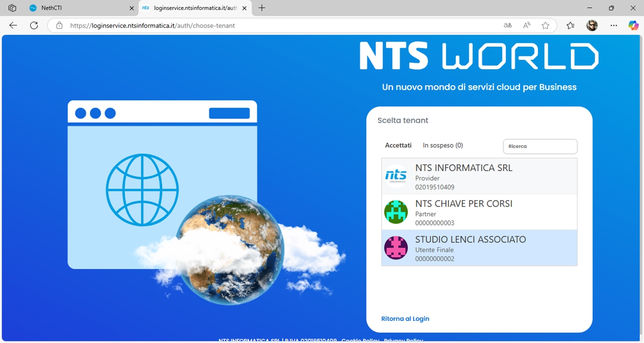Viewport: 644px width, 343px height.
Task: Select the loginservice.ntsinformatica.it browser tab
Action: click(x=195, y=8)
